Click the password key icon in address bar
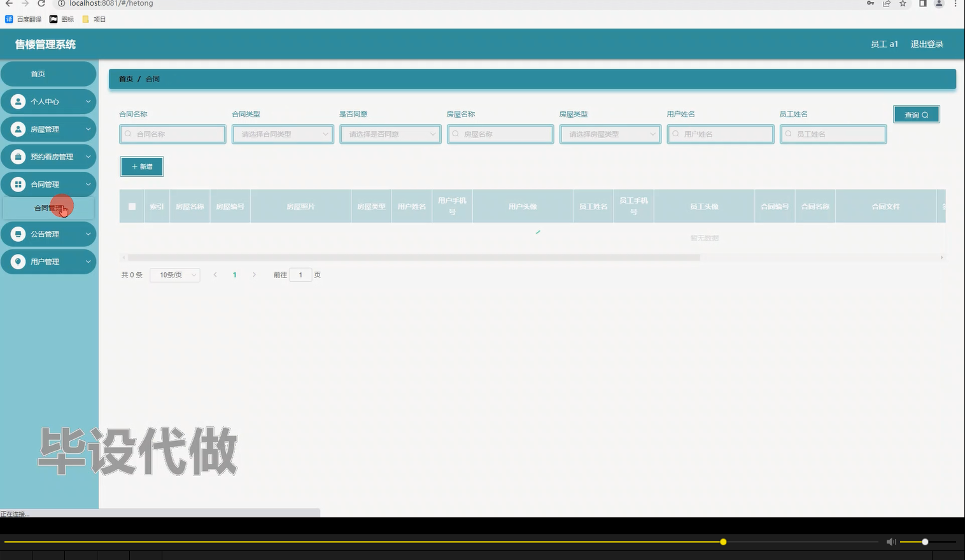 (871, 4)
